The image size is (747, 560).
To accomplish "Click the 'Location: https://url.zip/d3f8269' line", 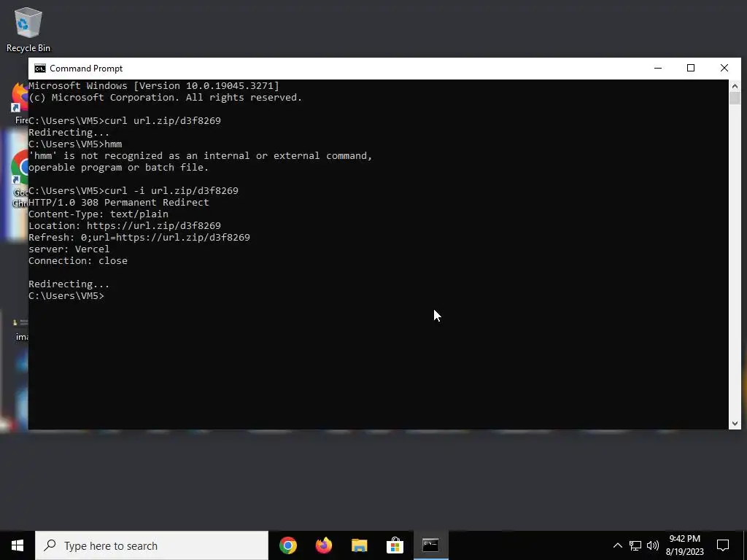I will 125,226.
